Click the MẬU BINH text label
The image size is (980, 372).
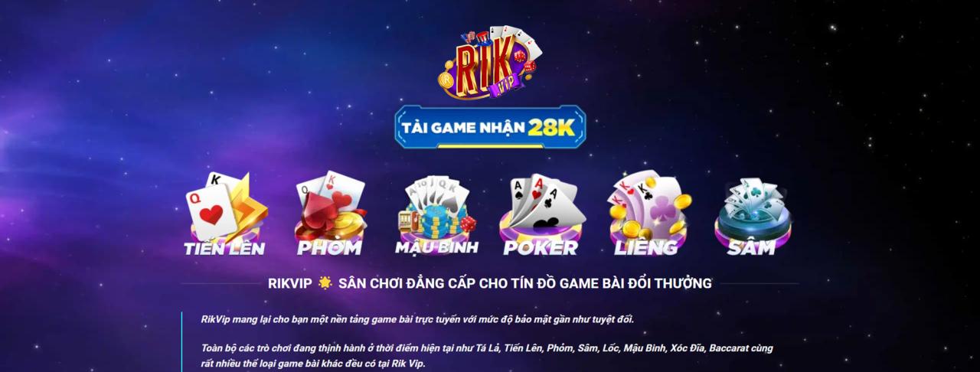coord(436,247)
